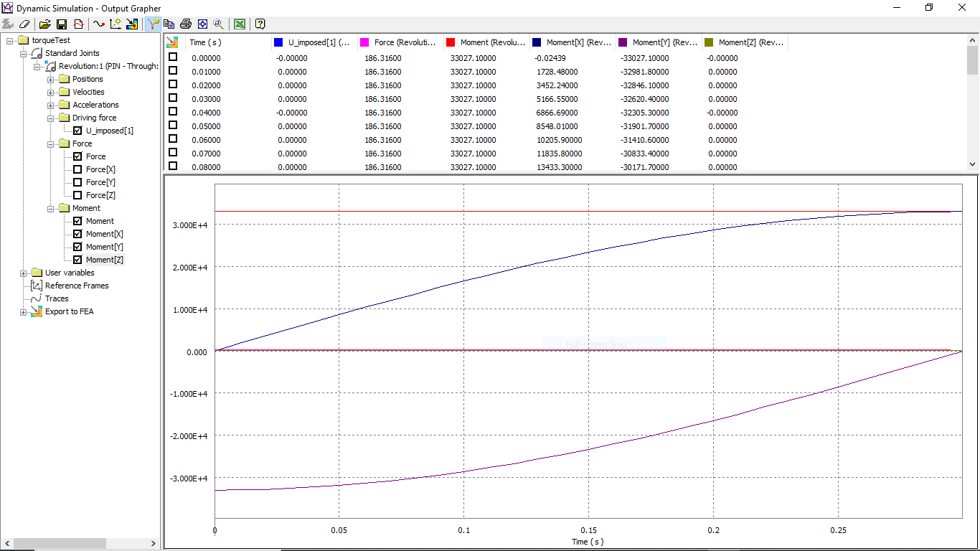Print the output graph
The image size is (980, 551).
click(185, 24)
